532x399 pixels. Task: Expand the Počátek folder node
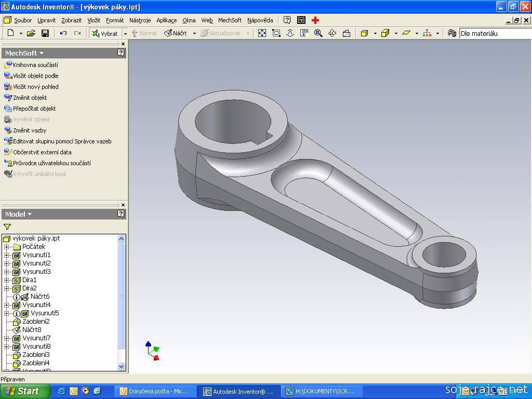[7, 247]
